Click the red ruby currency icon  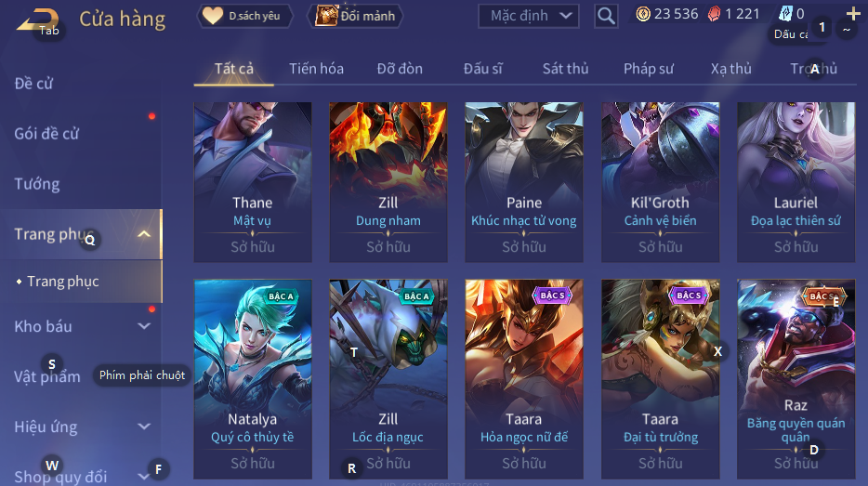click(714, 14)
